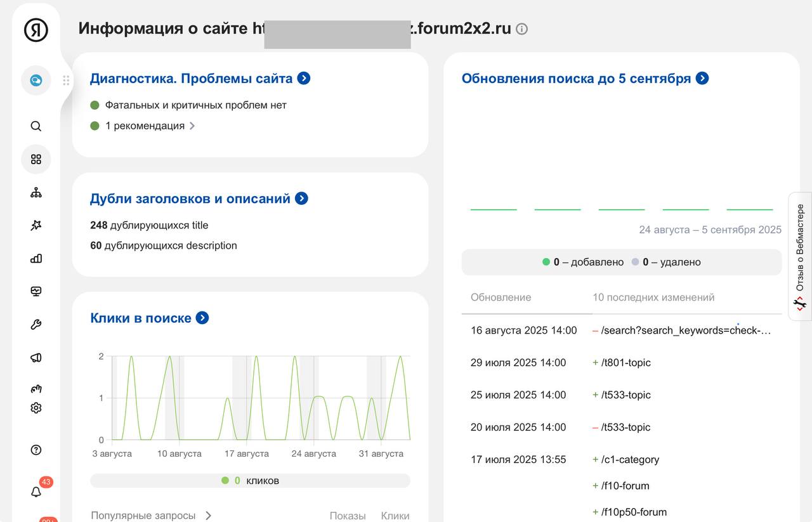Viewport: 812px width, 522px height.
Task: Open the bar chart statistics icon
Action: tap(36, 258)
